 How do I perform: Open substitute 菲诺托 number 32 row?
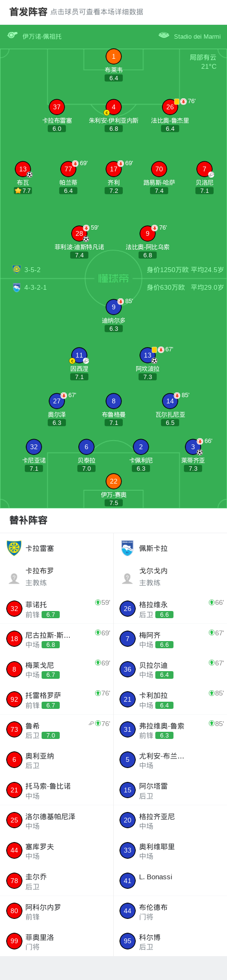pos(57,609)
